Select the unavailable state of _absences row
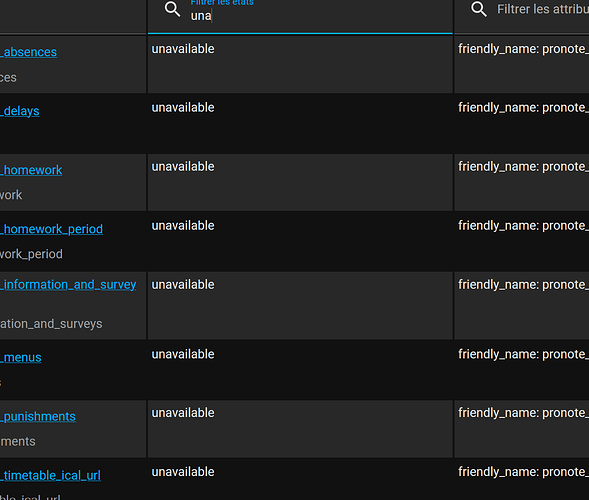The height and width of the screenshot is (500, 589). click(x=183, y=49)
